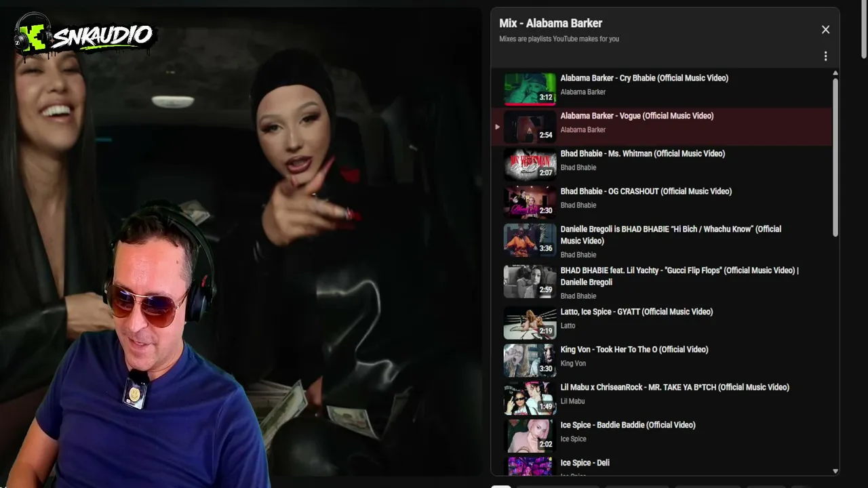Play 'Latto, Ice Spice - GYATT' title
Viewport: 868px width, 488px height.
[636, 312]
